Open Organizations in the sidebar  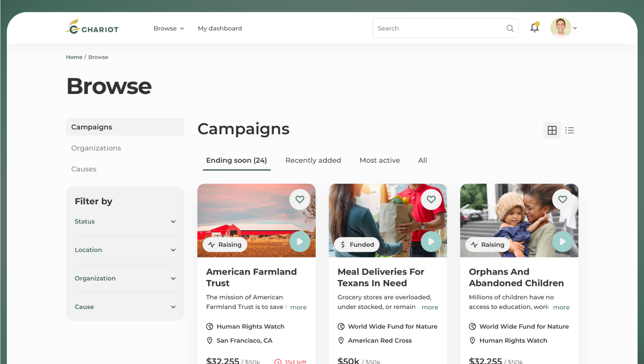pos(96,148)
